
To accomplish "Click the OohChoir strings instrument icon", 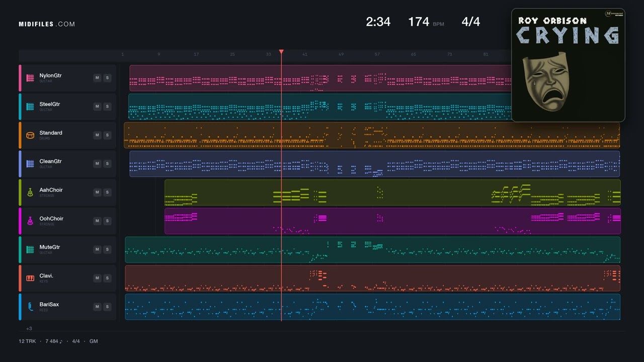I will (x=30, y=221).
